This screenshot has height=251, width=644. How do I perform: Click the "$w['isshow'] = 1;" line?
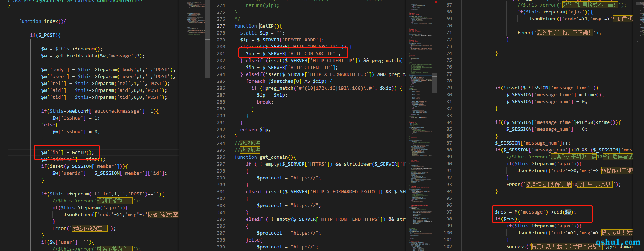[76, 118]
